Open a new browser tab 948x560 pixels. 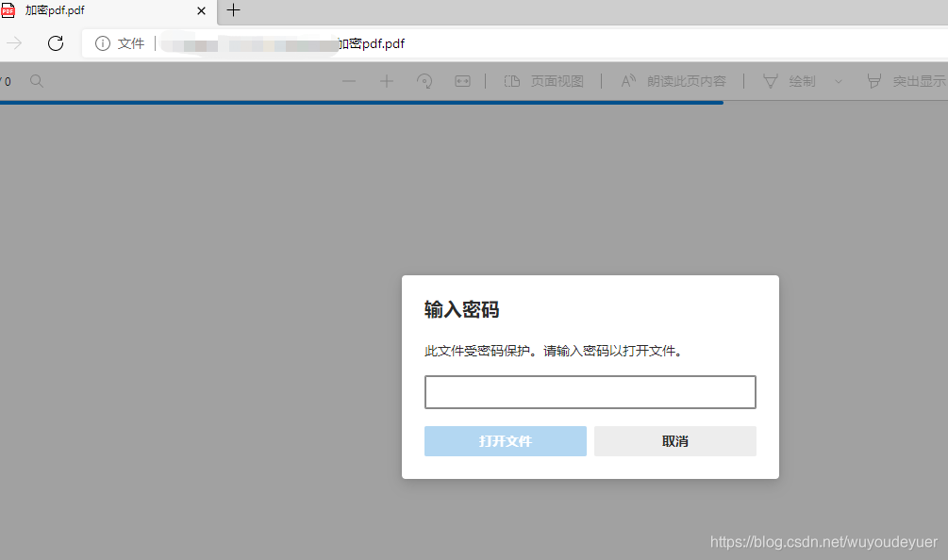pos(233,12)
